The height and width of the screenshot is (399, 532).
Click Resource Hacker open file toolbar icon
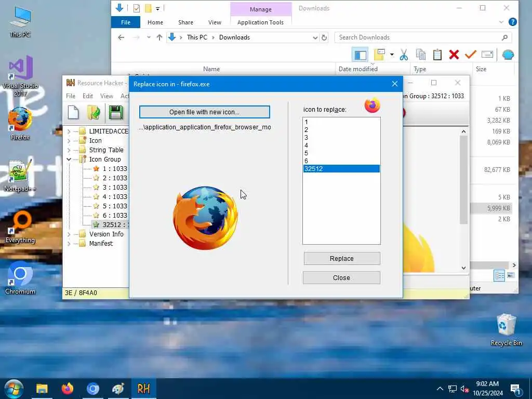(x=94, y=113)
